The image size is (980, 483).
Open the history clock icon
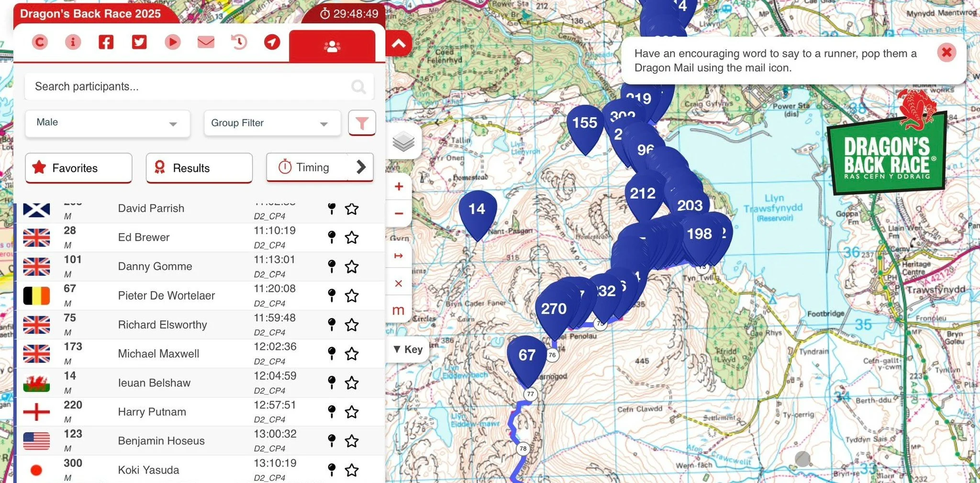[x=239, y=42]
